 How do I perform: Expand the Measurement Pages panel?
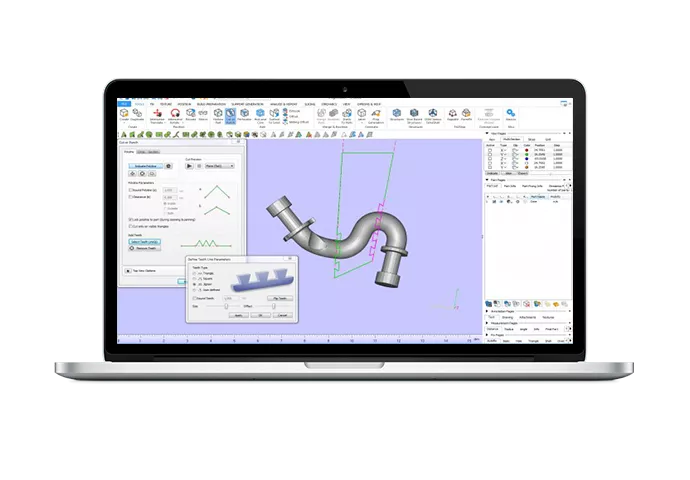click(487, 323)
